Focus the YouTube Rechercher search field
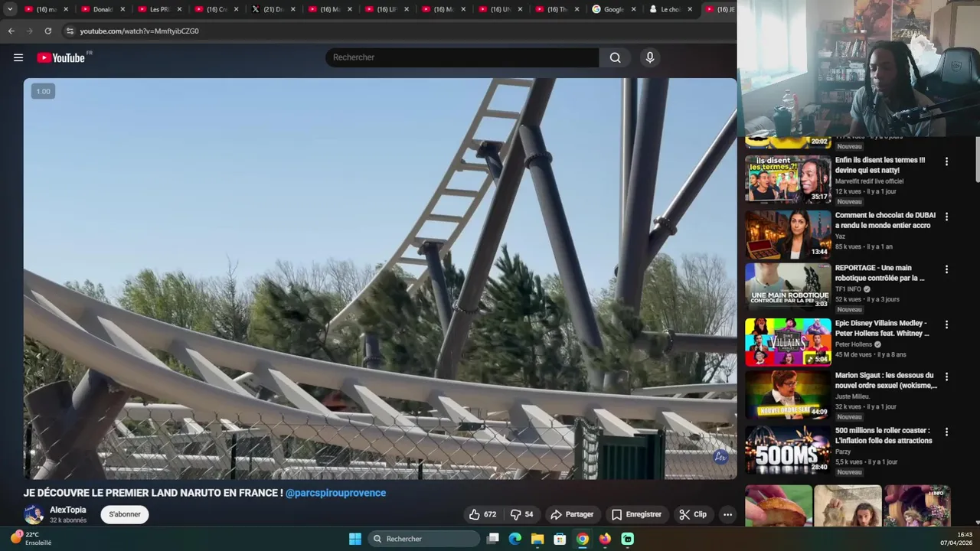The image size is (980, 551). click(462, 57)
